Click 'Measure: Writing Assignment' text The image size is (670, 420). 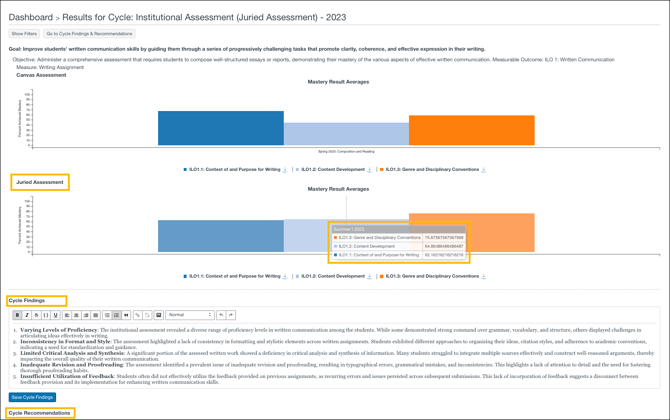[x=50, y=68]
